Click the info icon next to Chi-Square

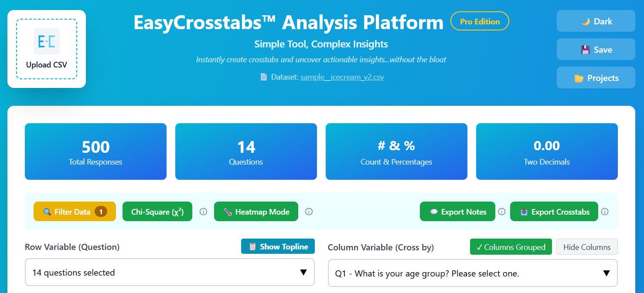(203, 212)
